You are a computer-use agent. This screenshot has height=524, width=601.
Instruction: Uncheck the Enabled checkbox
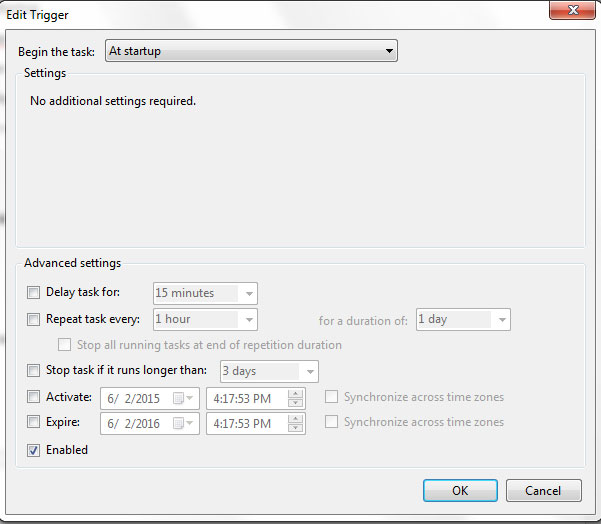[33, 450]
